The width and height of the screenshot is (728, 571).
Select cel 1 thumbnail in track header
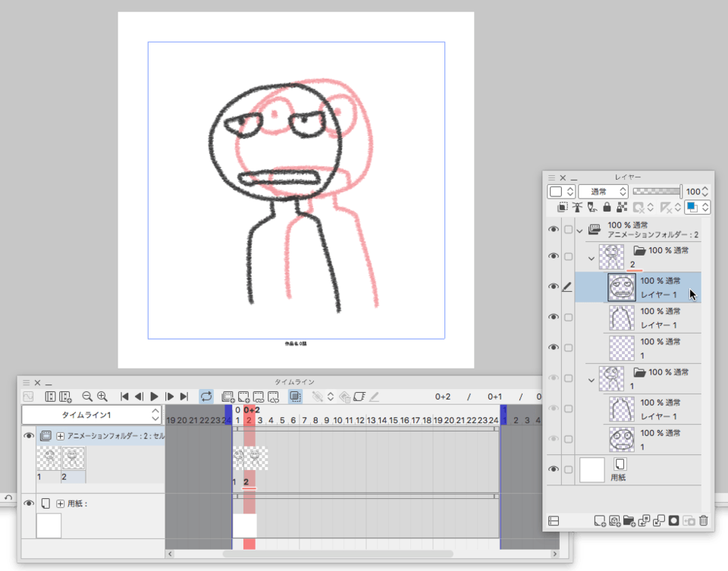(x=49, y=459)
